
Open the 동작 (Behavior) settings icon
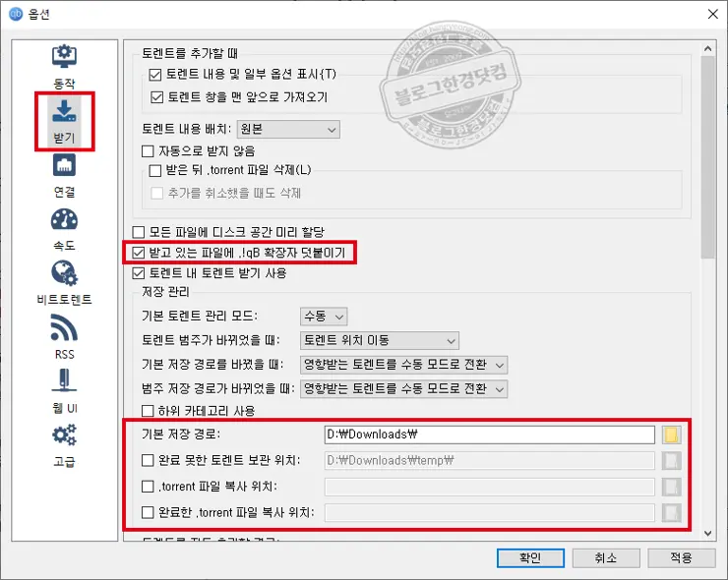[64, 56]
